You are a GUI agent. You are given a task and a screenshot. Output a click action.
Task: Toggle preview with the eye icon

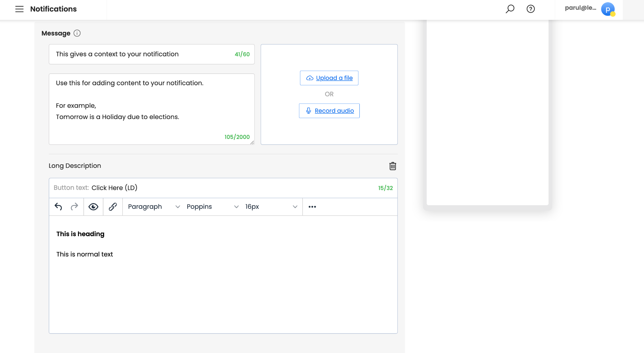coord(93,207)
